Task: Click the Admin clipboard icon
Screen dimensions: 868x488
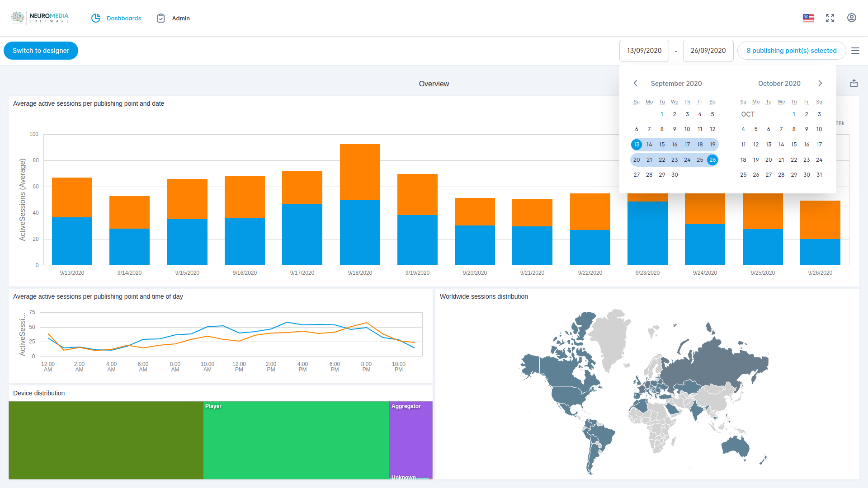Action: [x=160, y=18]
